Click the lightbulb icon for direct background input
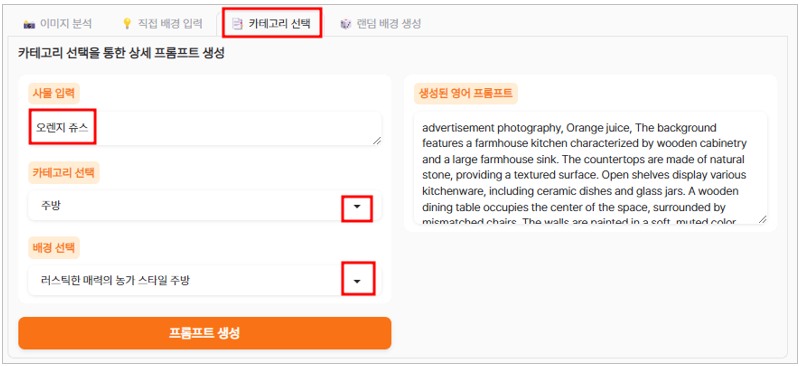 click(x=128, y=23)
